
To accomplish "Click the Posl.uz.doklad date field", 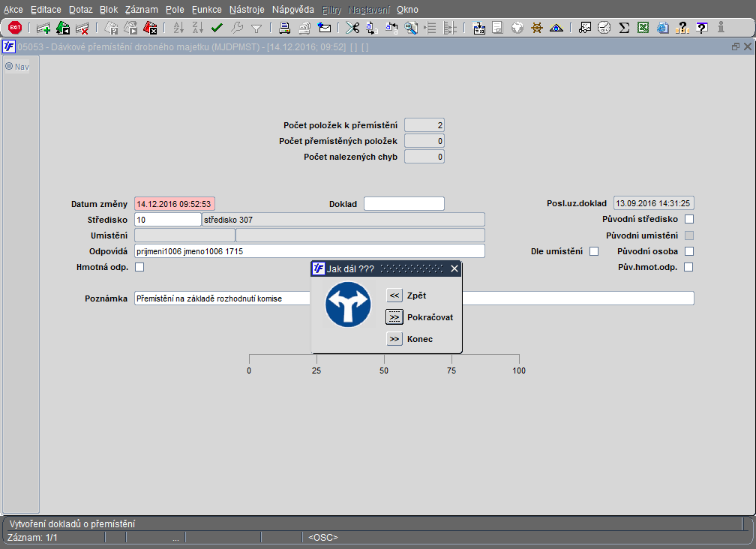I will coord(654,203).
